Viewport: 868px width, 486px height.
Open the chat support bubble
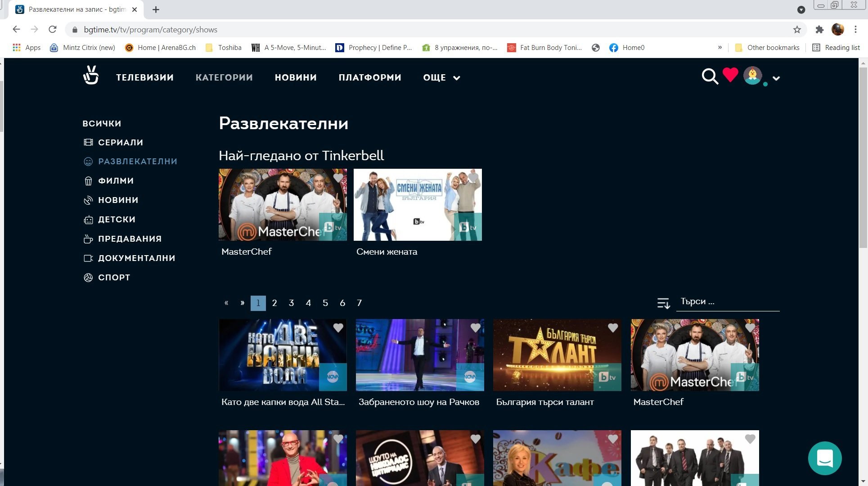coord(824,458)
